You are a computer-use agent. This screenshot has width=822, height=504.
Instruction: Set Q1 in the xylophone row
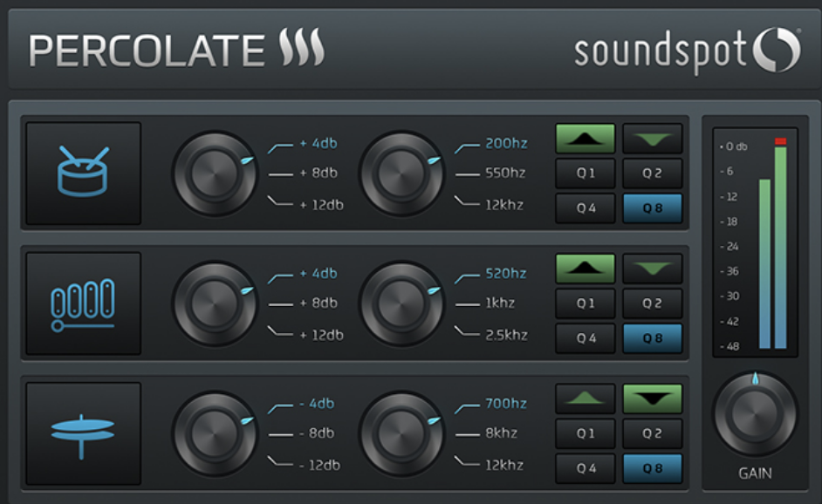coord(585,303)
